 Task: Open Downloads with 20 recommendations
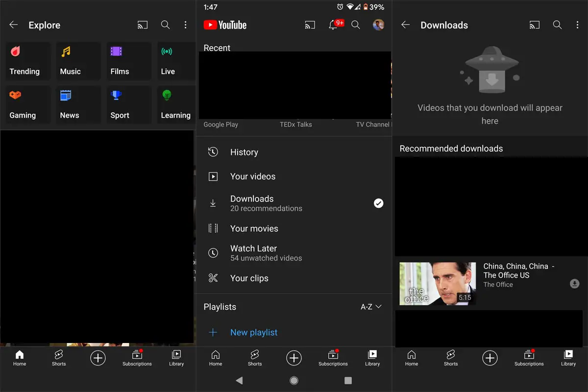pyautogui.click(x=294, y=203)
